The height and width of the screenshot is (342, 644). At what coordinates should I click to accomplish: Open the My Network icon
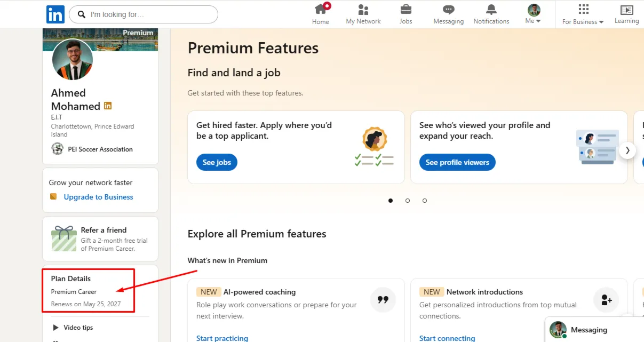pos(363,10)
